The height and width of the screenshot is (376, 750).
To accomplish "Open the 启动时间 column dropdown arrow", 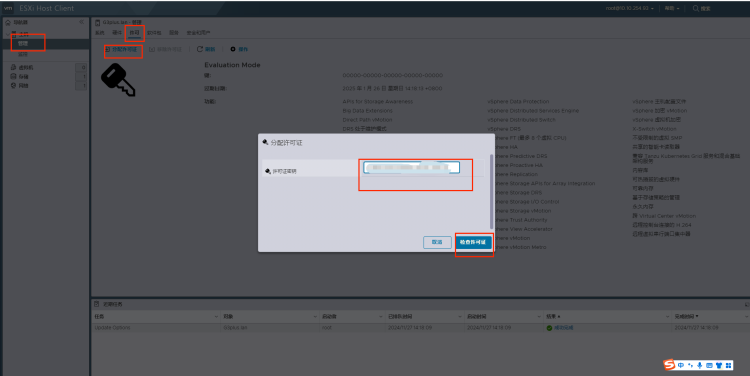I will pos(539,317).
